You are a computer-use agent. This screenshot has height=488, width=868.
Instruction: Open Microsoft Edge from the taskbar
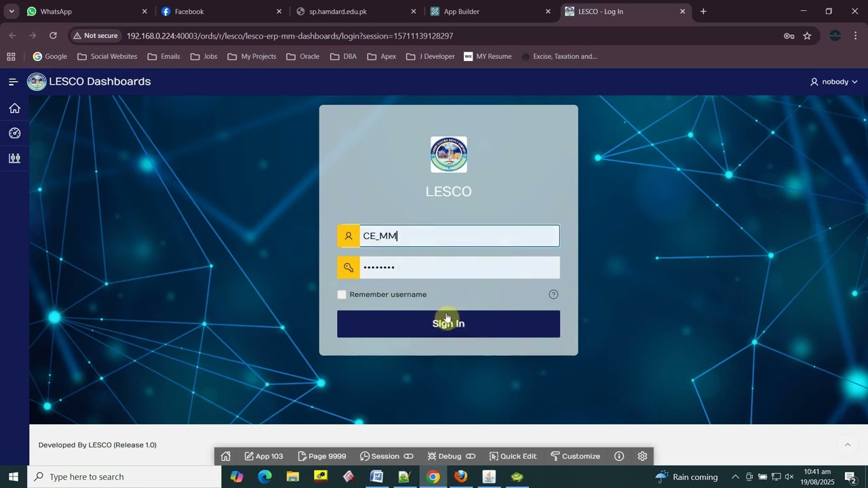click(x=264, y=476)
